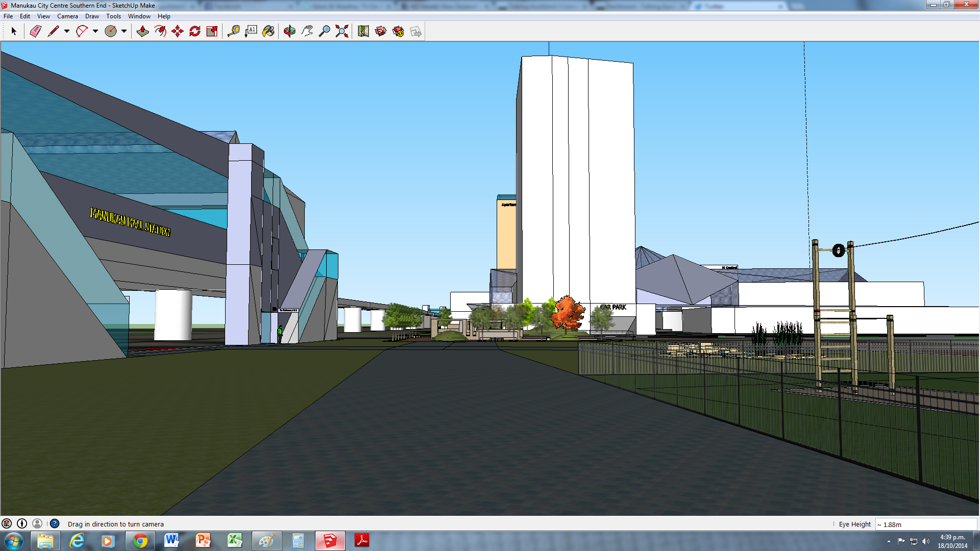Image resolution: width=980 pixels, height=551 pixels.
Task: Expand the Line tool dropdown arrow
Action: (67, 32)
